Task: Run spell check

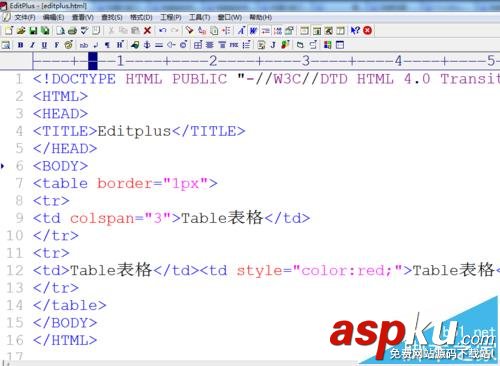Action: click(x=84, y=31)
